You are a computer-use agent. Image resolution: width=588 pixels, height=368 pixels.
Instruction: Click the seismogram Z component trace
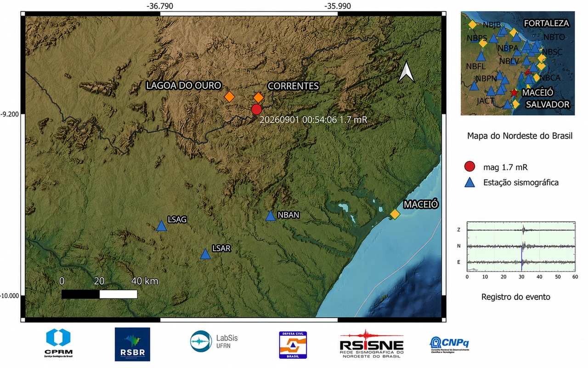(521, 230)
